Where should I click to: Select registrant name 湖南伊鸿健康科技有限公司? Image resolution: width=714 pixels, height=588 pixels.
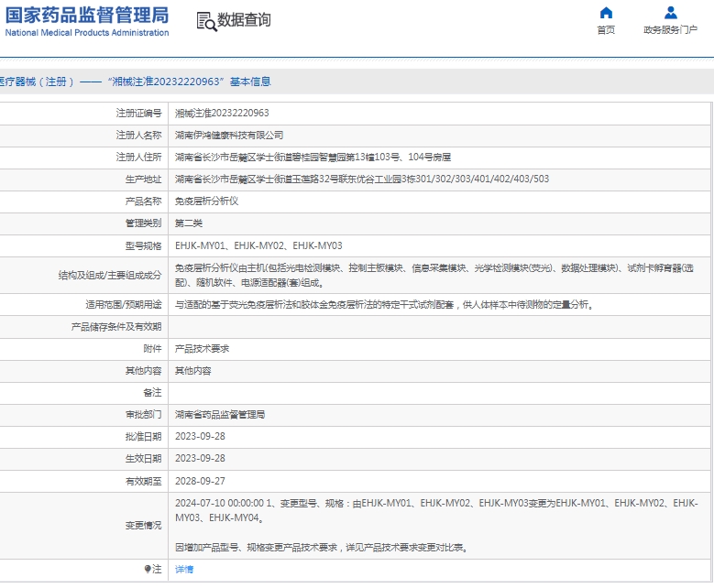(x=229, y=136)
